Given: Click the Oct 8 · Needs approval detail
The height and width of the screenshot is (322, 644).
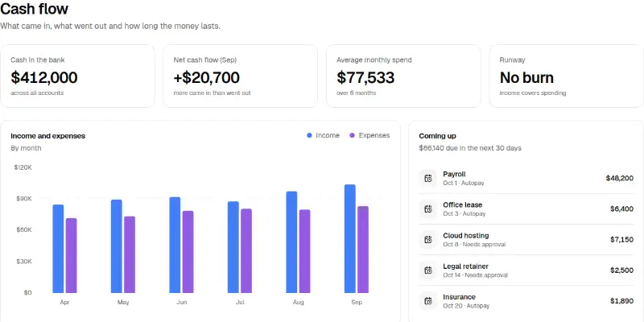Looking at the screenshot, I should pos(474,245).
